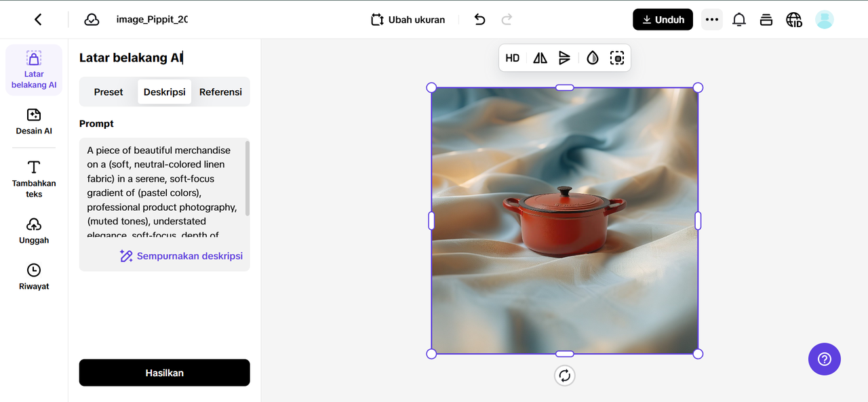Viewport: 868px width, 402px height.
Task: Open the notifications bell
Action: click(x=739, y=20)
